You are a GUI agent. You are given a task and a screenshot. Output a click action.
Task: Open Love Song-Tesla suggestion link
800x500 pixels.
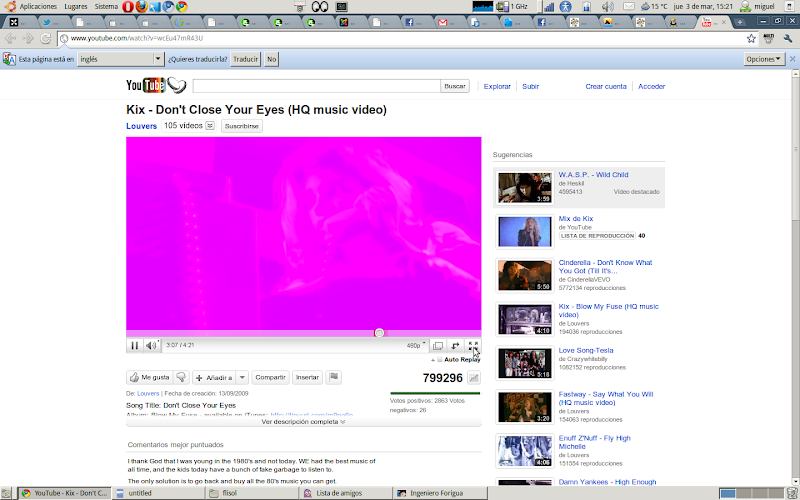tap(586, 351)
